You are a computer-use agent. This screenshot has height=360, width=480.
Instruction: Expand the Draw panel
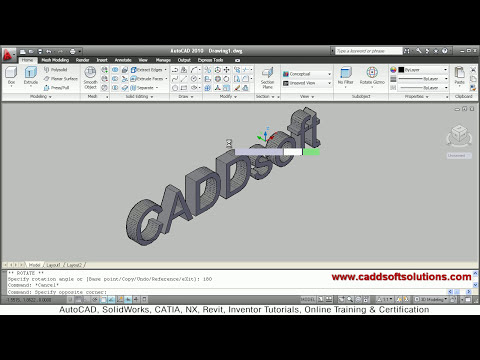point(186,97)
